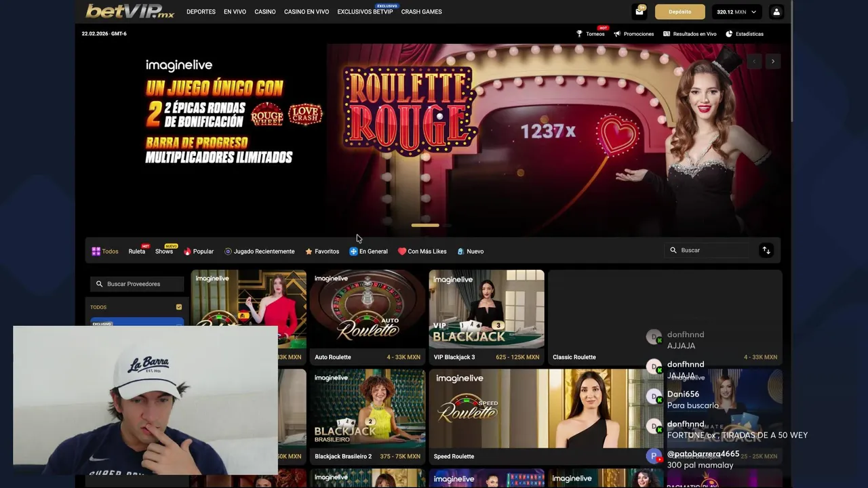
Task: Click the page vertical scrollbar
Action: coord(793,61)
